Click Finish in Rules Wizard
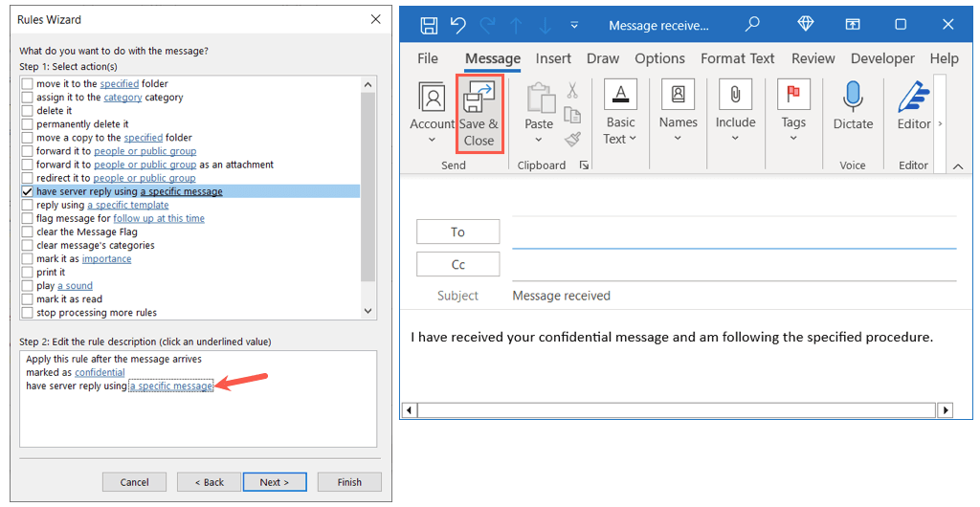The width and height of the screenshot is (980, 507). (x=349, y=482)
